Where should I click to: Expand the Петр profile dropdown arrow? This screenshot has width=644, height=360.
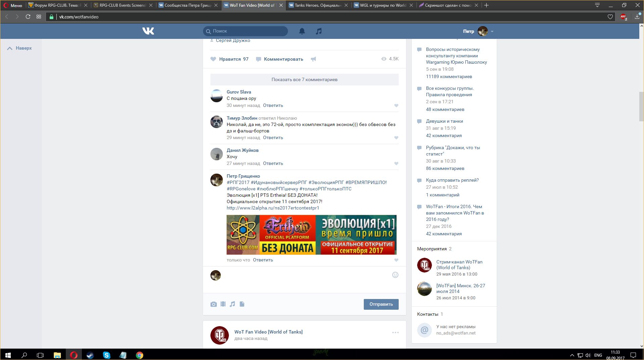point(492,32)
